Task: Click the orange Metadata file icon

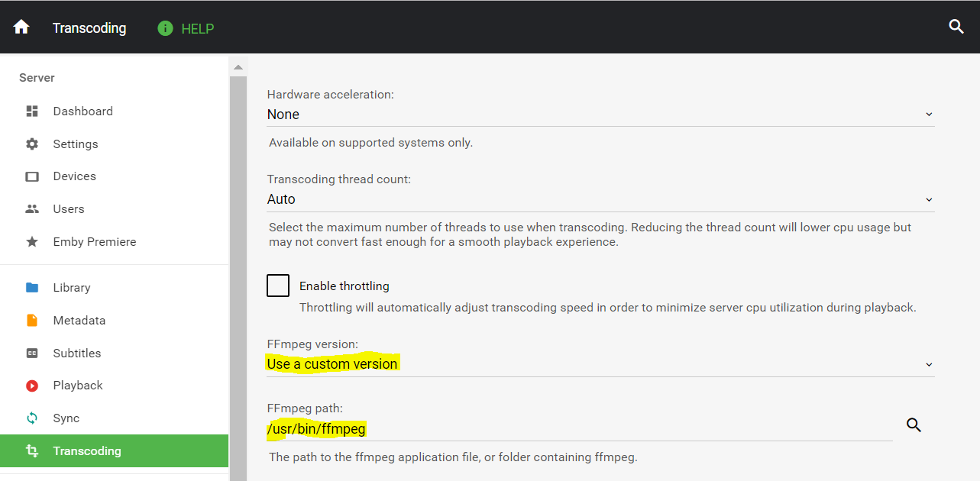Action: (32, 321)
